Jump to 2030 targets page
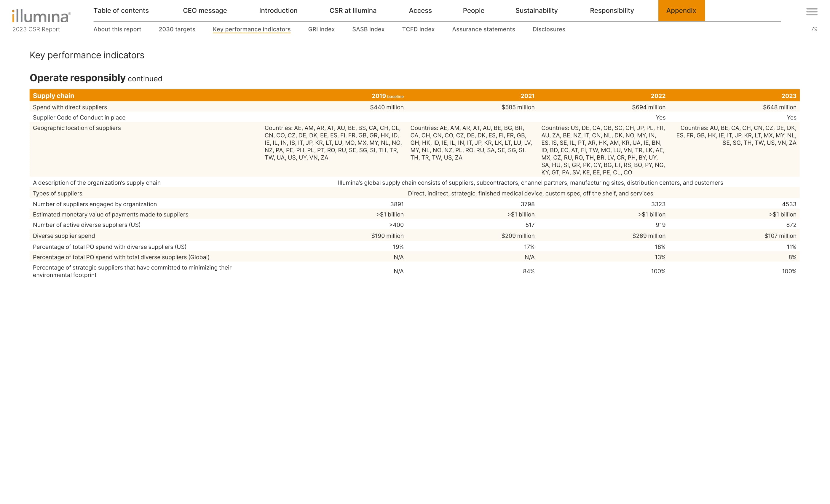Viewport: 830px width, 504px height. tap(177, 29)
